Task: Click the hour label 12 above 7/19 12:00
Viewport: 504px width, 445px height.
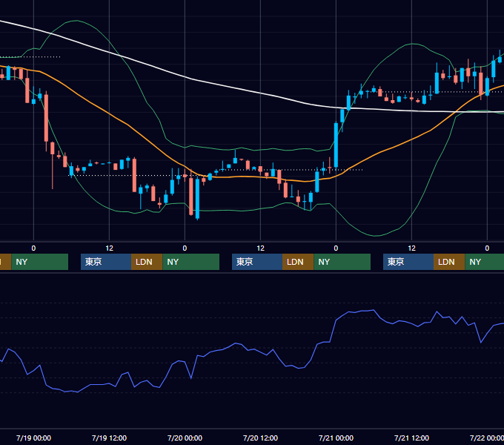Action: [109, 248]
